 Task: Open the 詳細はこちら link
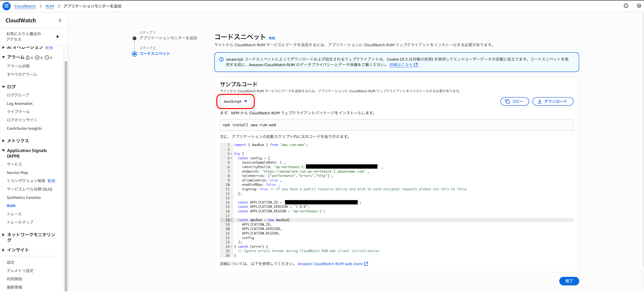401,65
